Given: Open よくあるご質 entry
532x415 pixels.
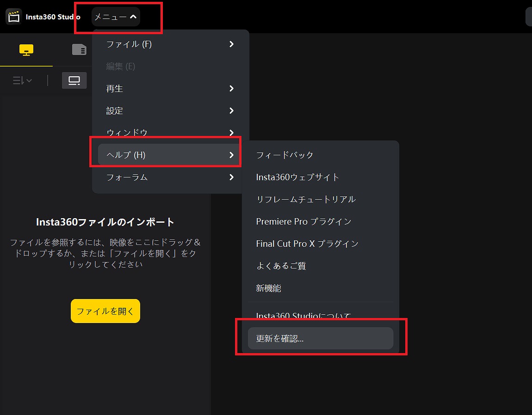Looking at the screenshot, I should (x=321, y=266).
